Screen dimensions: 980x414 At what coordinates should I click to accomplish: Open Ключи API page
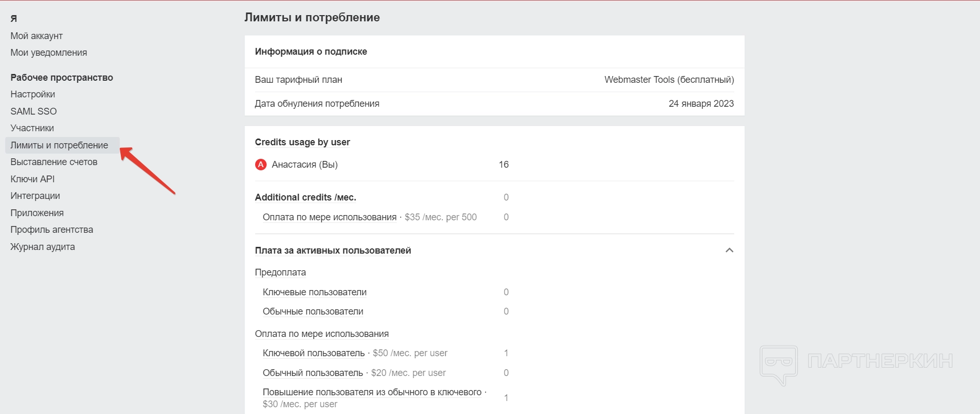pos(32,179)
